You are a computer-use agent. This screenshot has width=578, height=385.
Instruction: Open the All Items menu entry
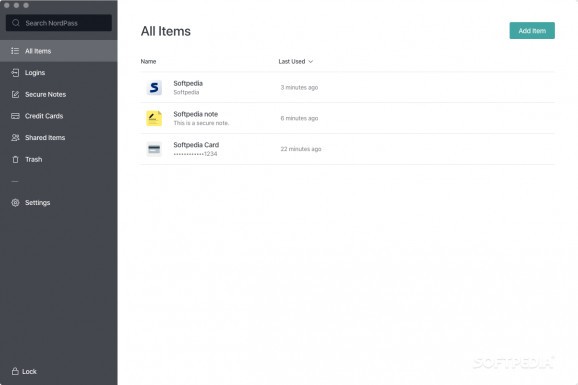59,51
